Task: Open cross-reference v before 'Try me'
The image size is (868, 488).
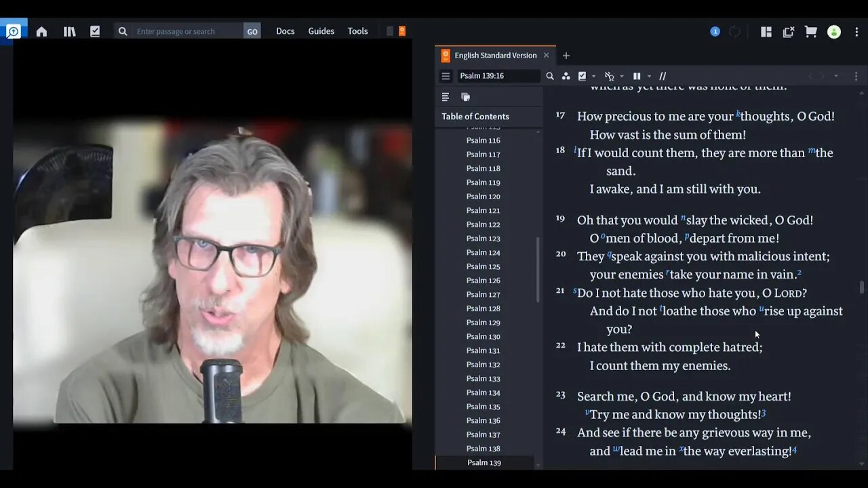Action: pos(587,412)
